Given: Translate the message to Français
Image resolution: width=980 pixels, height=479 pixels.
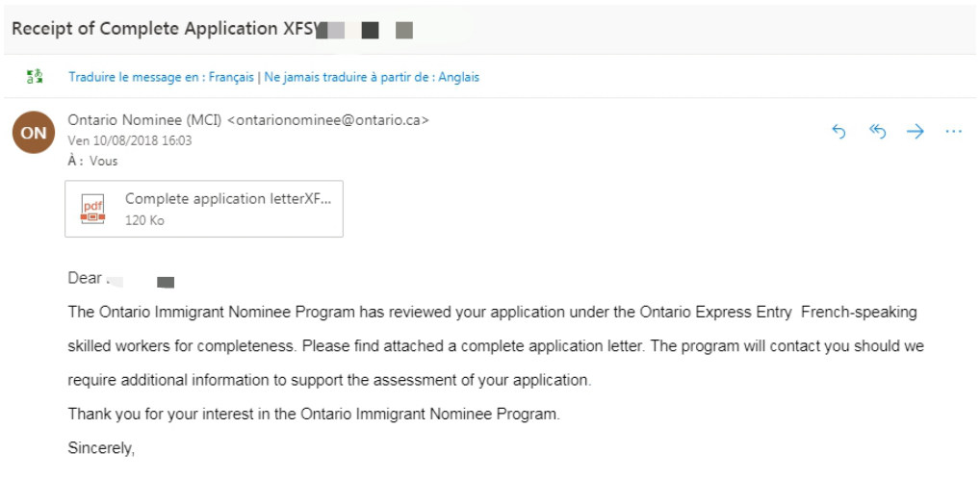Looking at the screenshot, I should 161,78.
